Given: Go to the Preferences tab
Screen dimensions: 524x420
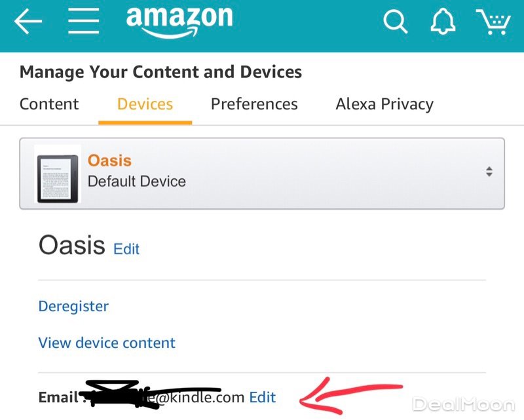Looking at the screenshot, I should click(254, 104).
